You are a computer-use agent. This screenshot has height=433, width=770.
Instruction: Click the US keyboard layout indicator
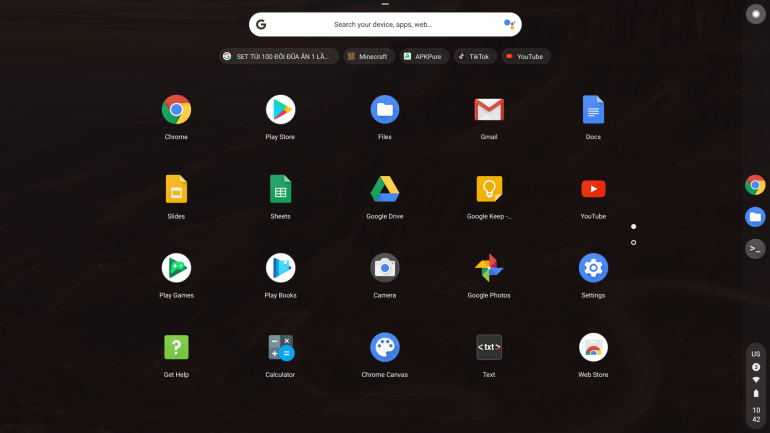coord(756,354)
